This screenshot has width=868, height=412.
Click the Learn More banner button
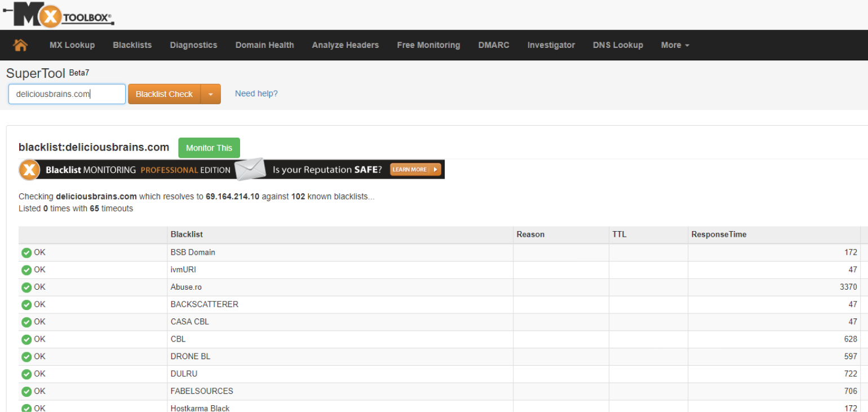click(x=415, y=169)
